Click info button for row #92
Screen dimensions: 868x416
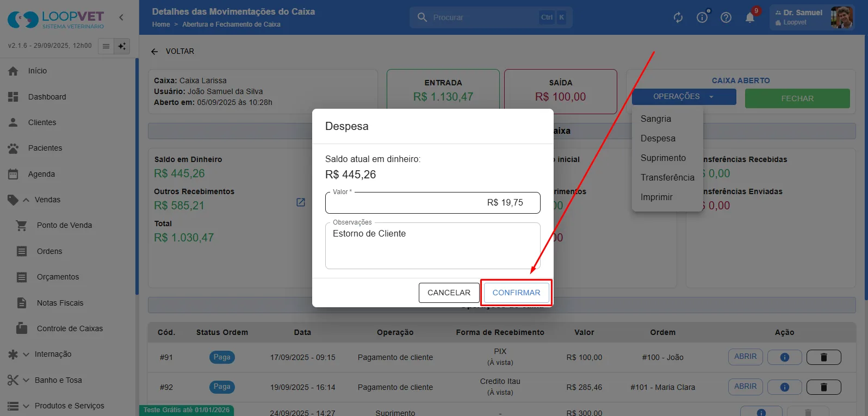pos(784,387)
